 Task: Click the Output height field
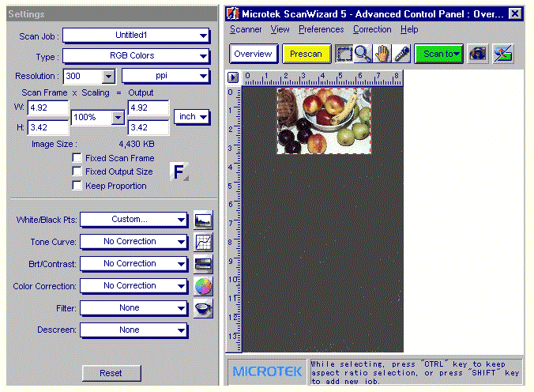coord(149,128)
